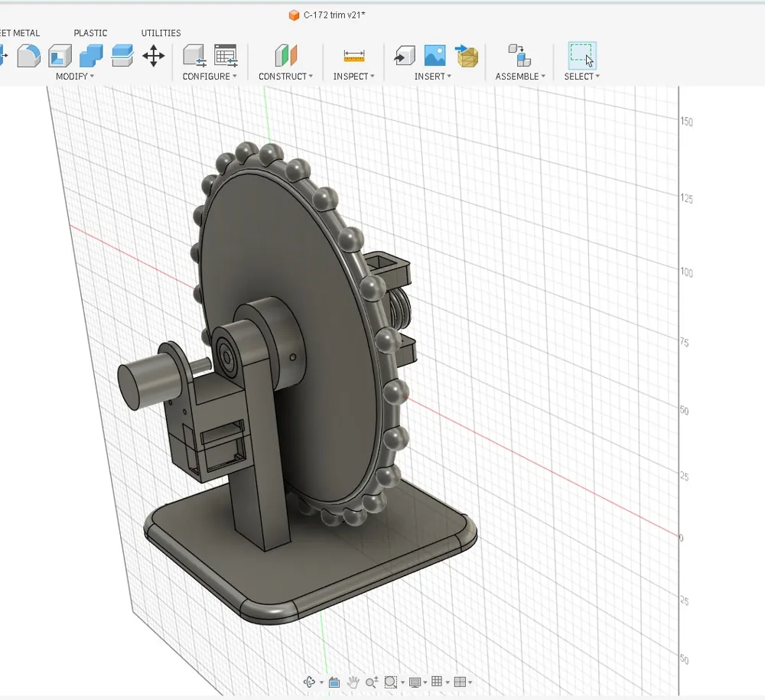Switch to the PLASTIC tab
The image size is (765, 700).
tap(90, 33)
